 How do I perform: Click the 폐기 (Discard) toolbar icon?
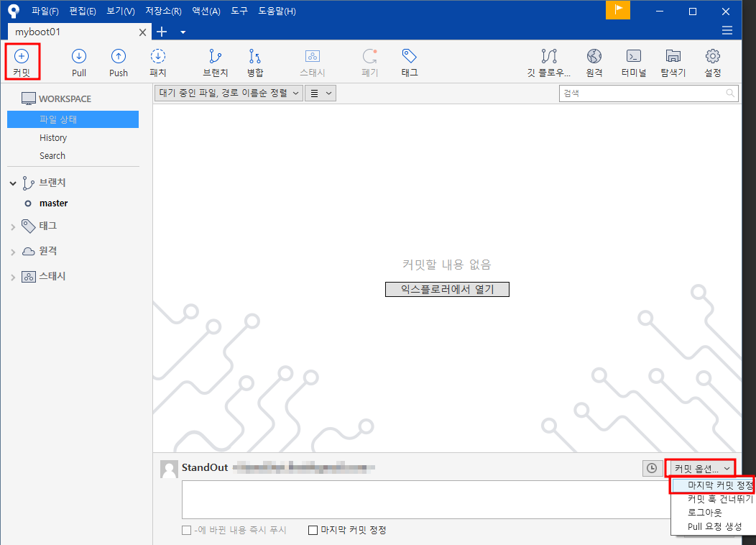coord(370,63)
